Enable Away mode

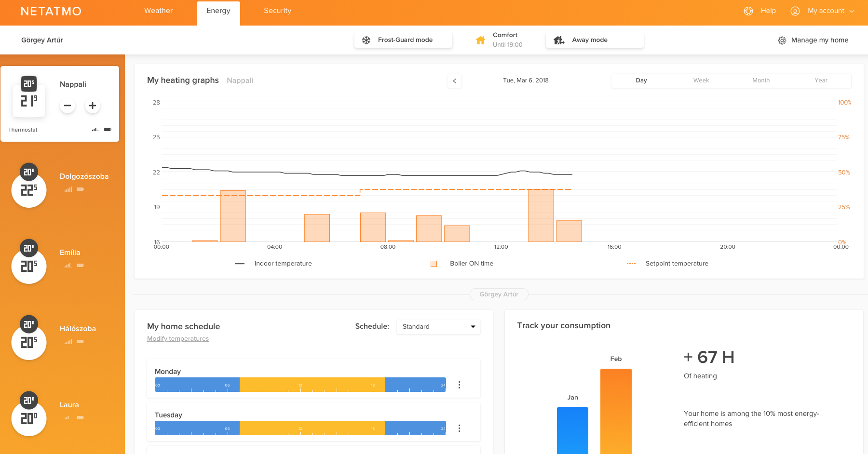(595, 40)
